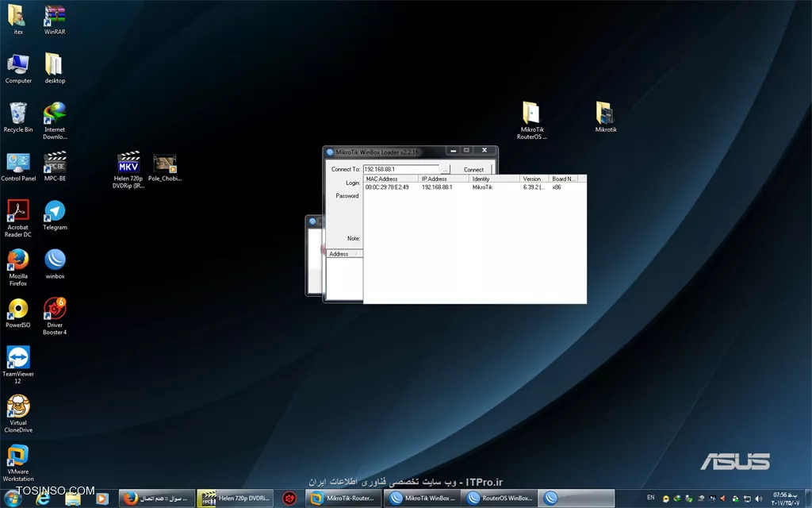Open the Helen 720p DVDRip video file
The image size is (812, 508).
[x=128, y=164]
